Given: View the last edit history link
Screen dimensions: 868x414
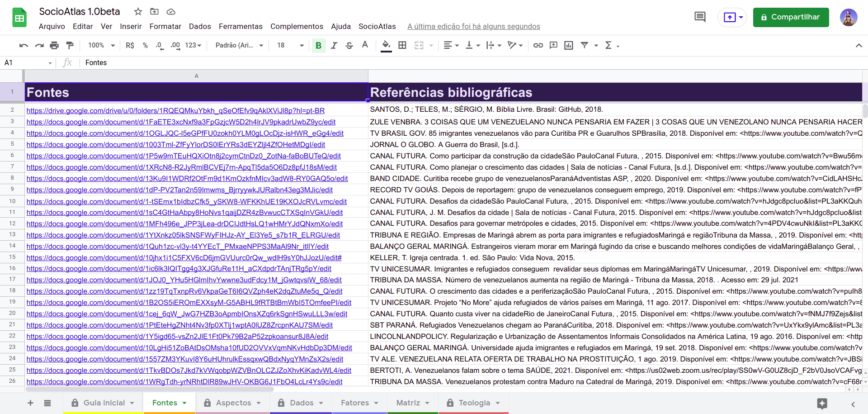Looking at the screenshot, I should [x=474, y=26].
